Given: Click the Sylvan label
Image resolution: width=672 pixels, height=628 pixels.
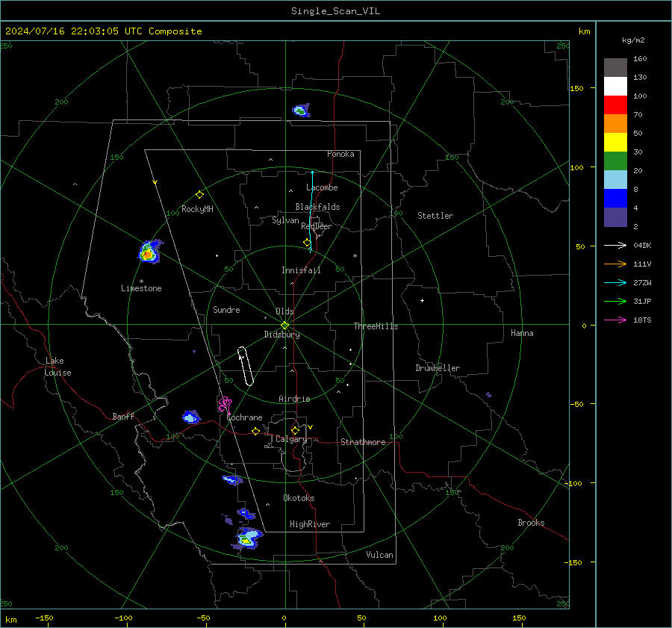Looking at the screenshot, I should [x=285, y=220].
